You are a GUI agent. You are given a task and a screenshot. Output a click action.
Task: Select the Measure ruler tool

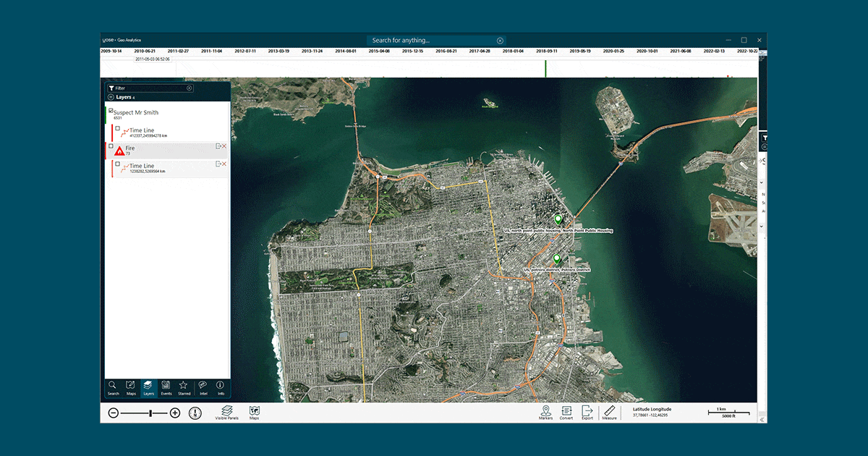click(x=609, y=412)
